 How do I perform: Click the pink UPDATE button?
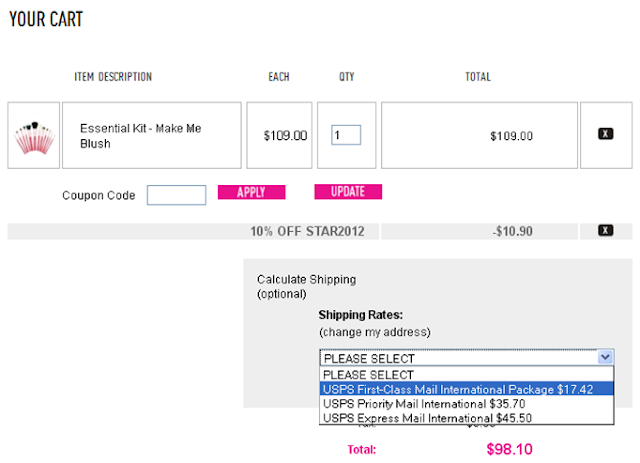coord(347,192)
